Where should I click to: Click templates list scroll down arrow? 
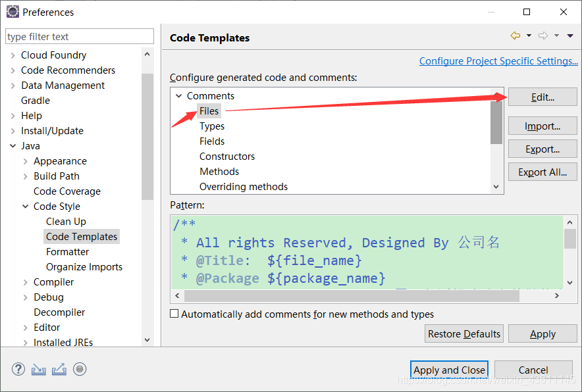tap(496, 187)
